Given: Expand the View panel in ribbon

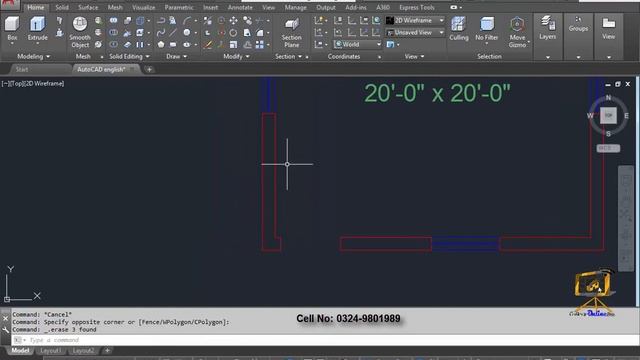Looking at the screenshot, I should pyautogui.click(x=414, y=56).
